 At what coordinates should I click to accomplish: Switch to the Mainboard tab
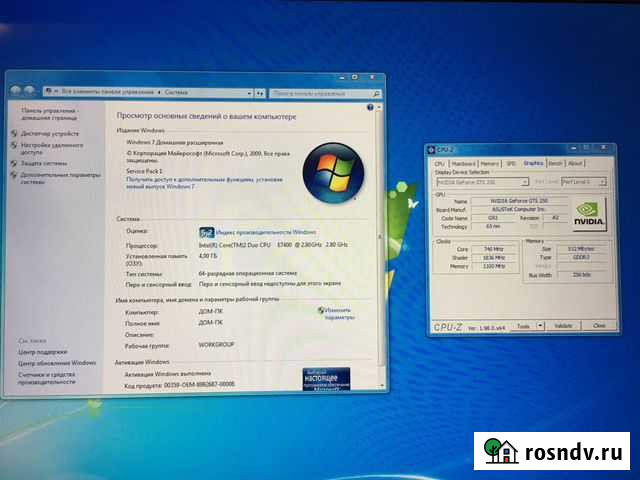[x=463, y=163]
